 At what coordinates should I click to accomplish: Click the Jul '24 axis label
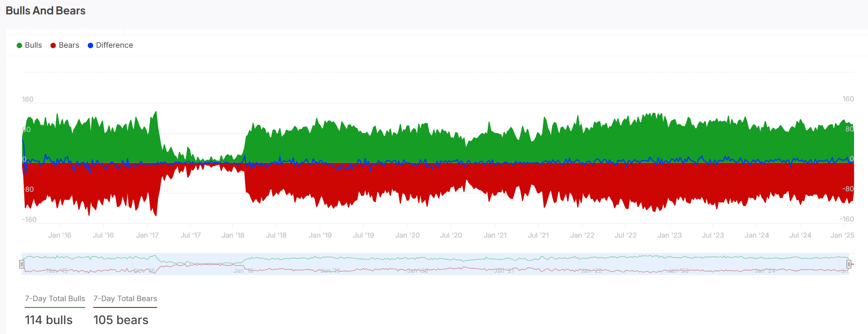point(800,235)
